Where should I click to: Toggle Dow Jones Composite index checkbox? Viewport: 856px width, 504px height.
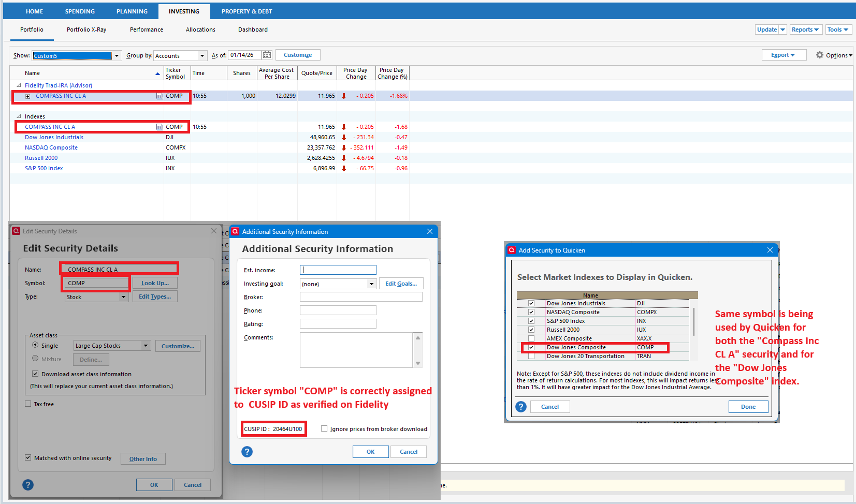(x=531, y=347)
